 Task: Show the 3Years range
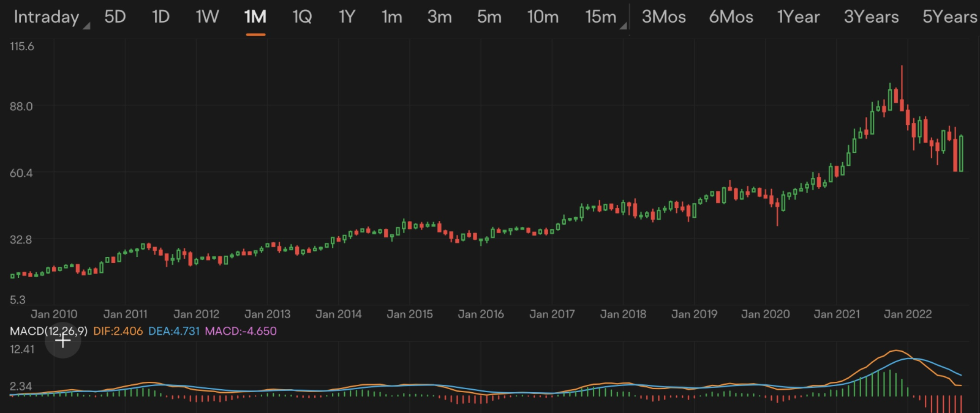click(871, 17)
